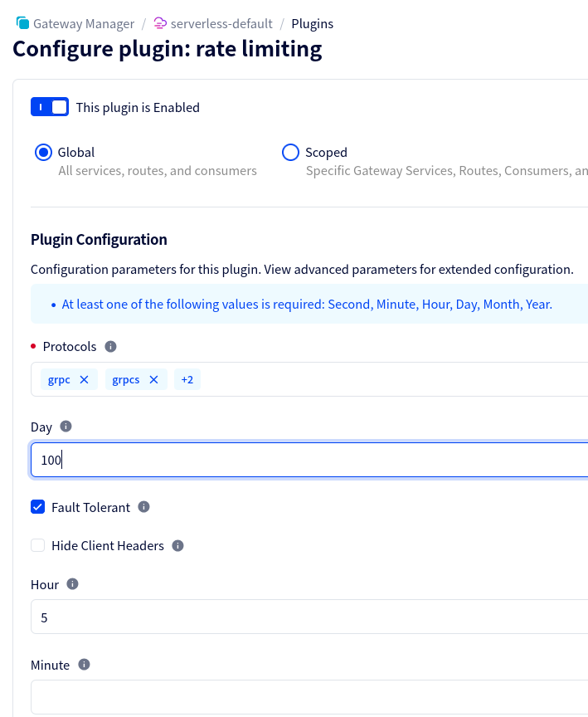Disable the plugin Enabled toggle switch

[x=50, y=107]
